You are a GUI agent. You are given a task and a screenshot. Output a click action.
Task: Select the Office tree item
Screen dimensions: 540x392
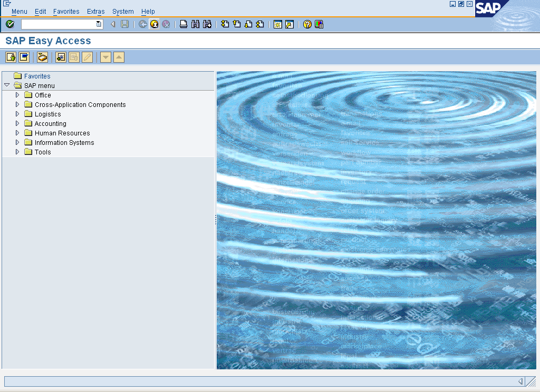coord(43,95)
